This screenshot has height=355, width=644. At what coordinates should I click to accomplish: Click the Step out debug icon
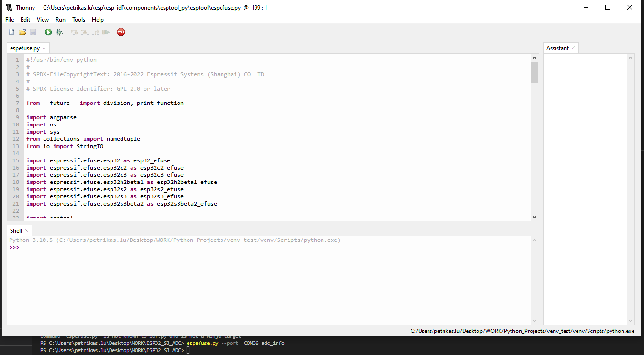tap(95, 32)
